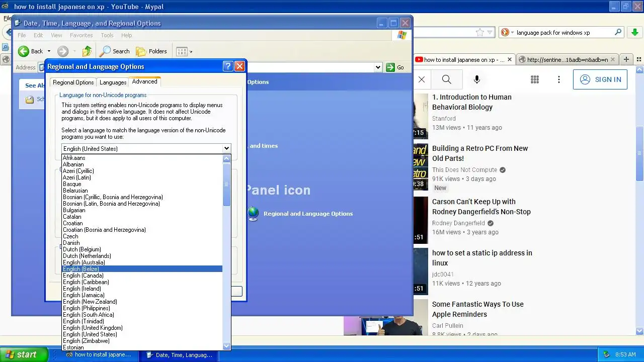
Task: Click the Regional and Language Options globe icon
Action: (x=253, y=214)
